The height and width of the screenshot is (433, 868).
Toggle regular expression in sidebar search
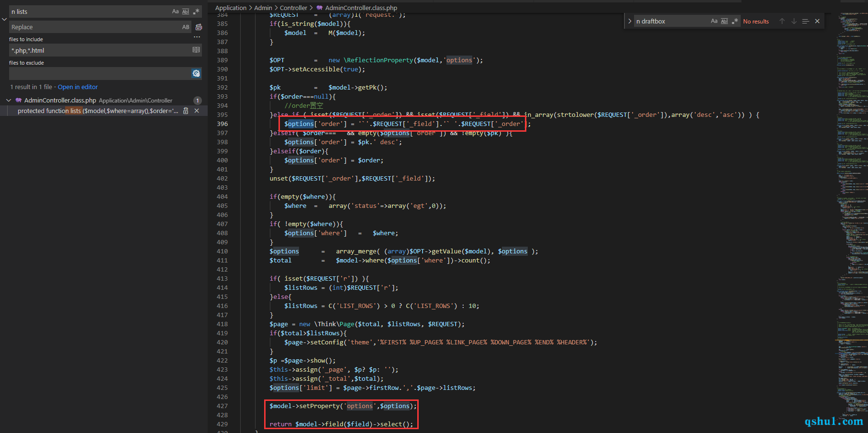tap(196, 11)
